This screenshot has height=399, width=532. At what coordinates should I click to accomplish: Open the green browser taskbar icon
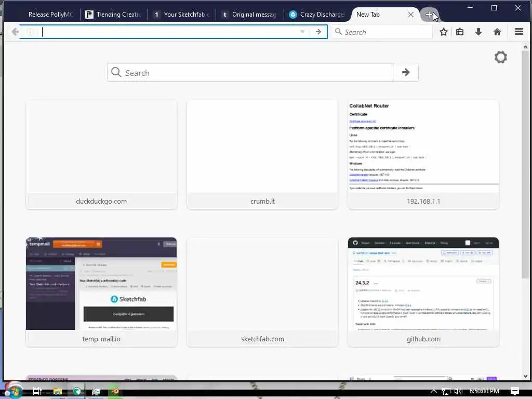(77, 391)
